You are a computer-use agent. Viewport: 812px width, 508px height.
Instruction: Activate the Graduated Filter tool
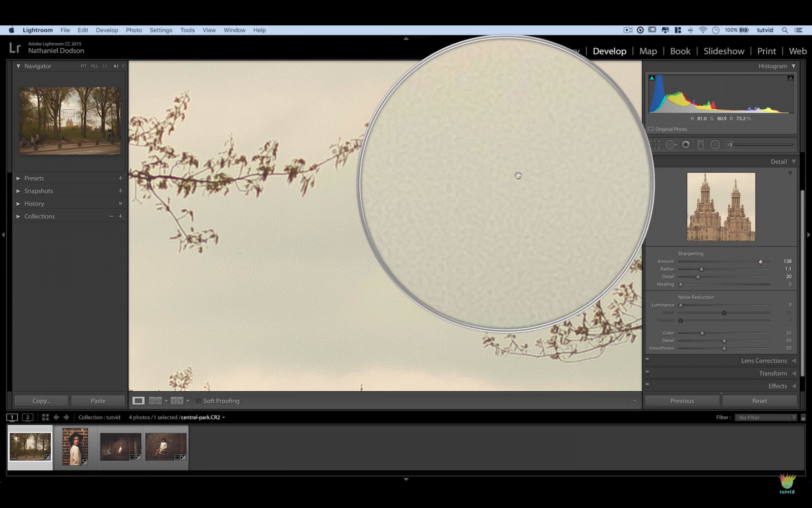click(701, 144)
